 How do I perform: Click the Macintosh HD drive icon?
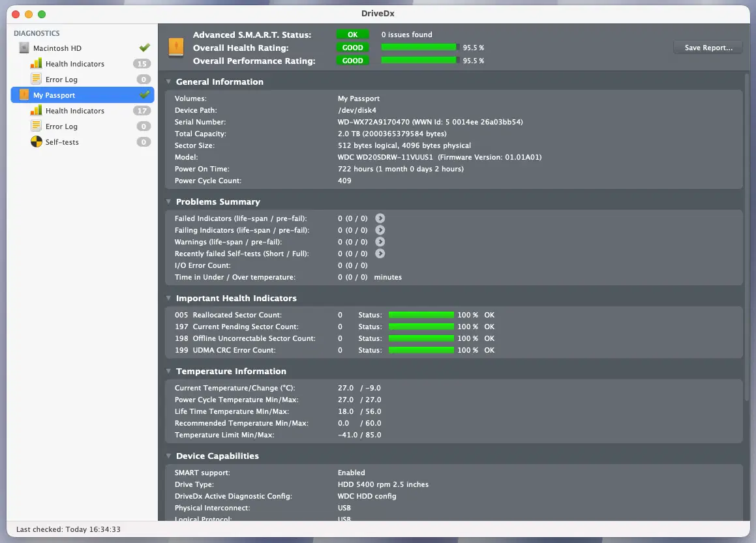click(x=24, y=48)
